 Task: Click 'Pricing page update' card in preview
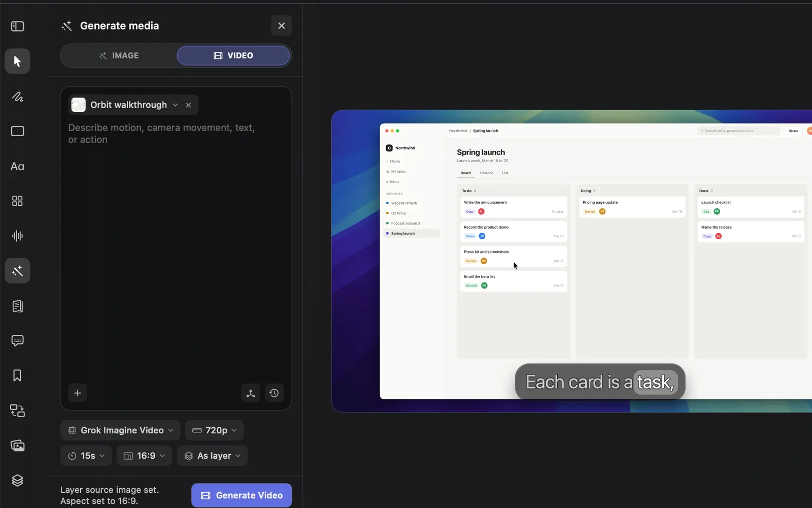point(632,207)
